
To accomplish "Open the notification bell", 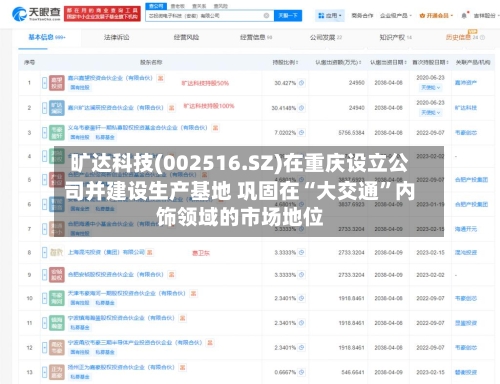I will 464,16.
